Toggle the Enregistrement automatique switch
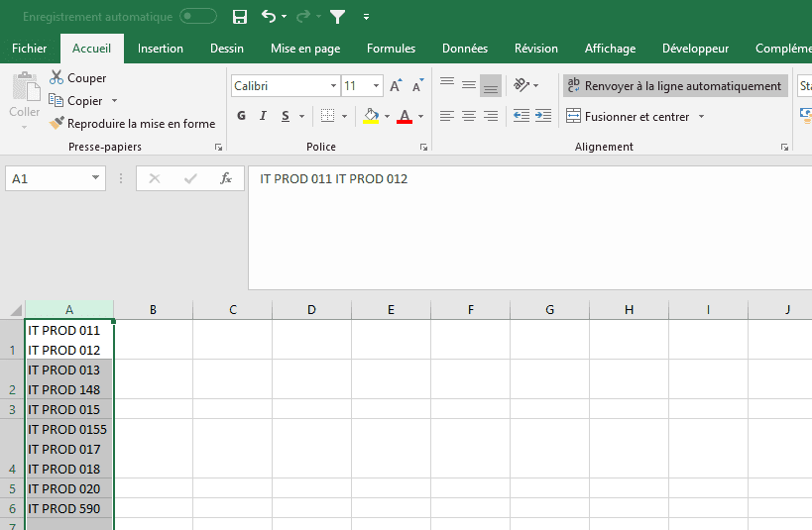The height and width of the screenshot is (530, 812). (x=198, y=17)
